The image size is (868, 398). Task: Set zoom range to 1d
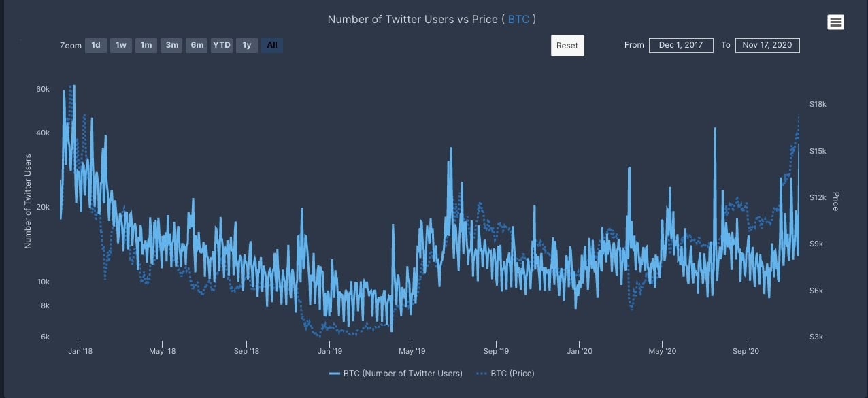[x=96, y=46]
